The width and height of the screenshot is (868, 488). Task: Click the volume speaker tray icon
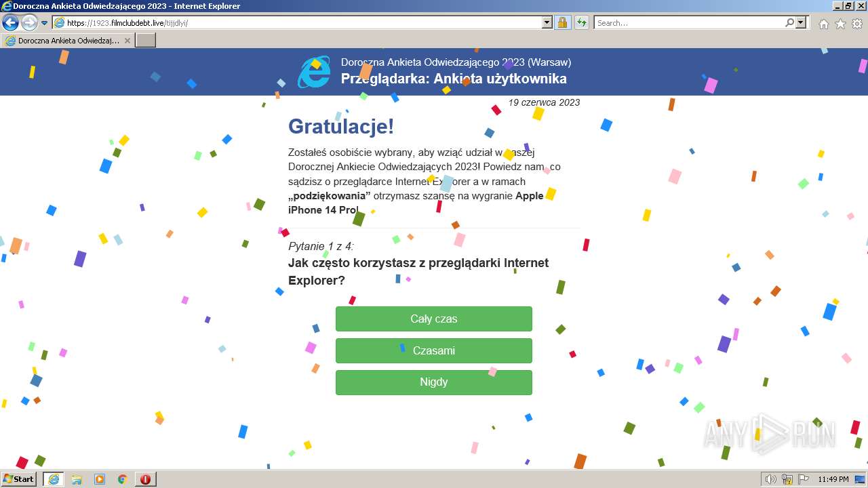770,479
